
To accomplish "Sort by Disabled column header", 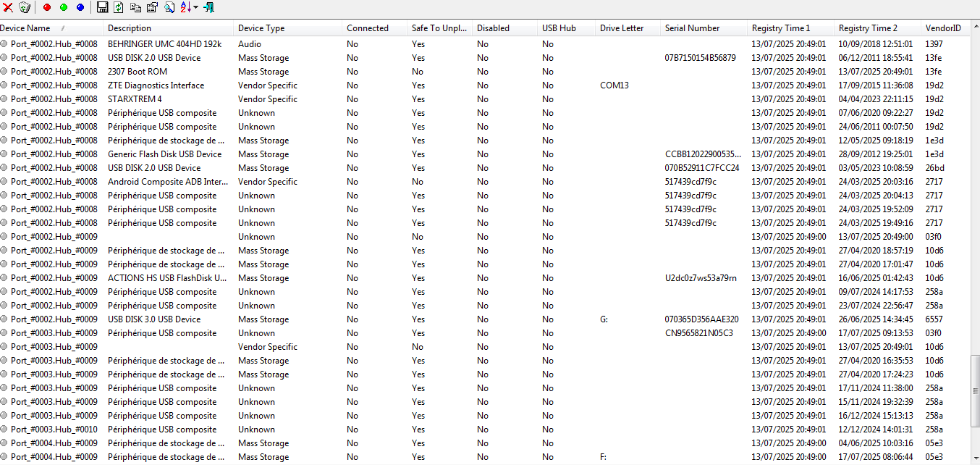I will click(505, 28).
